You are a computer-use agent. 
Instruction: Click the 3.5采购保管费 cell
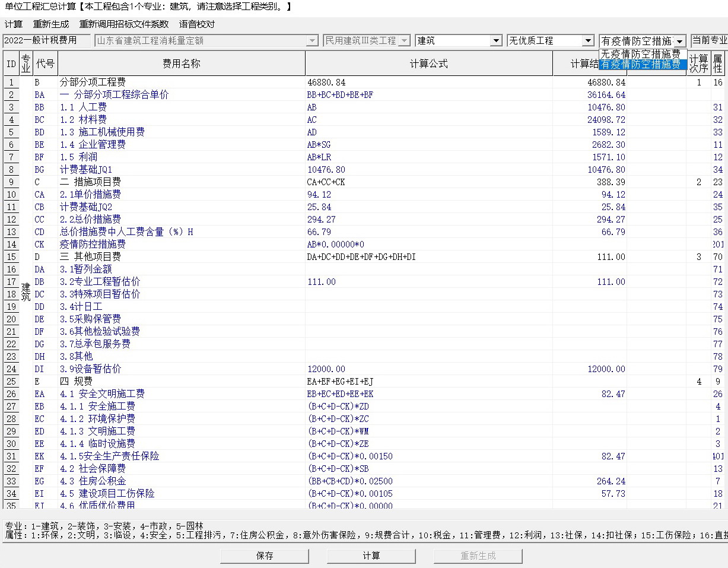pos(182,319)
